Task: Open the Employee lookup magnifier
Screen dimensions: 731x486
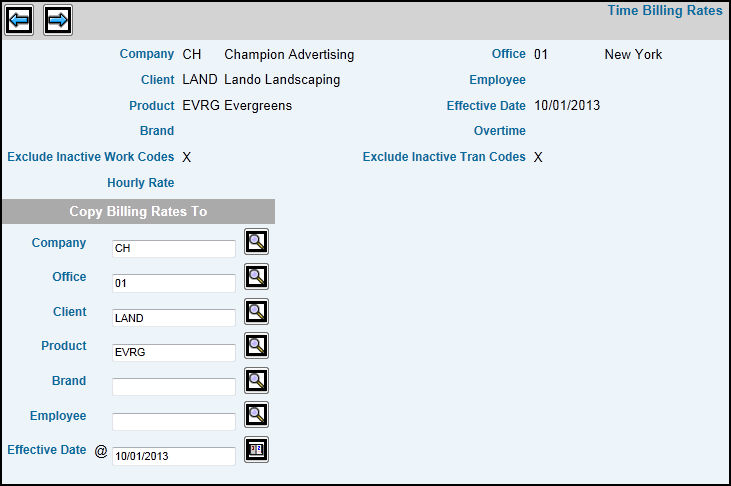Action: [x=257, y=415]
